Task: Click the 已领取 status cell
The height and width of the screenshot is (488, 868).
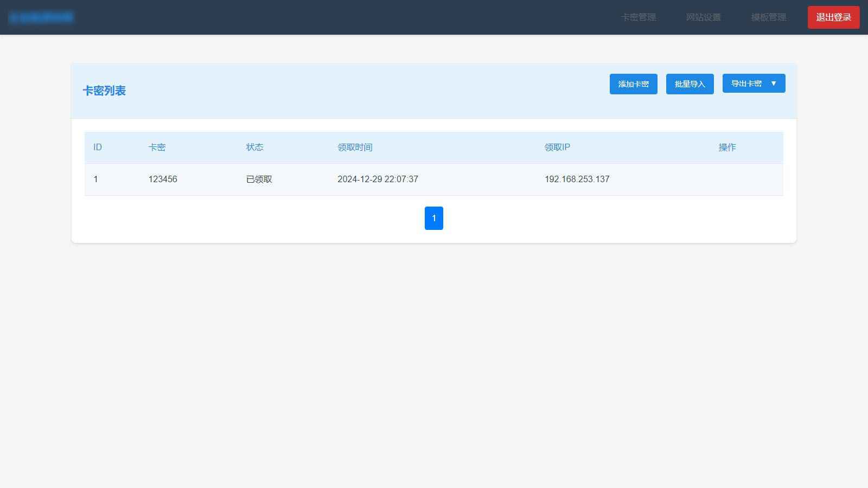Action: (259, 179)
